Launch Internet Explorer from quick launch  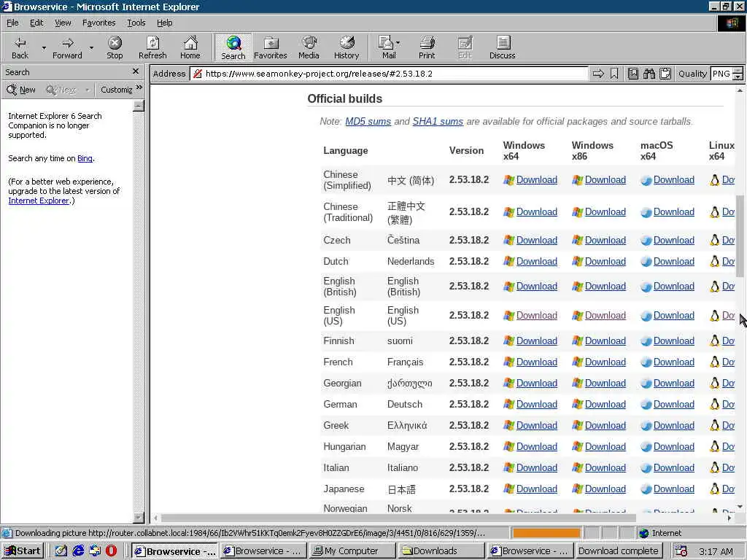click(x=77, y=551)
